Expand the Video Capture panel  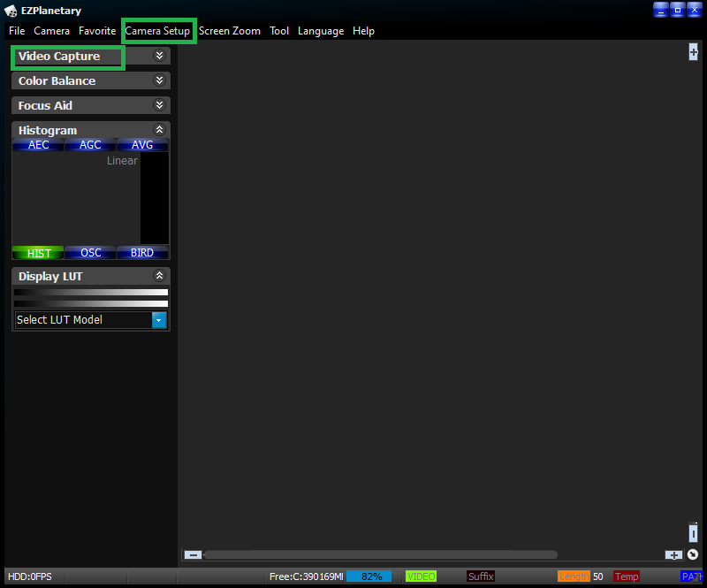(159, 56)
